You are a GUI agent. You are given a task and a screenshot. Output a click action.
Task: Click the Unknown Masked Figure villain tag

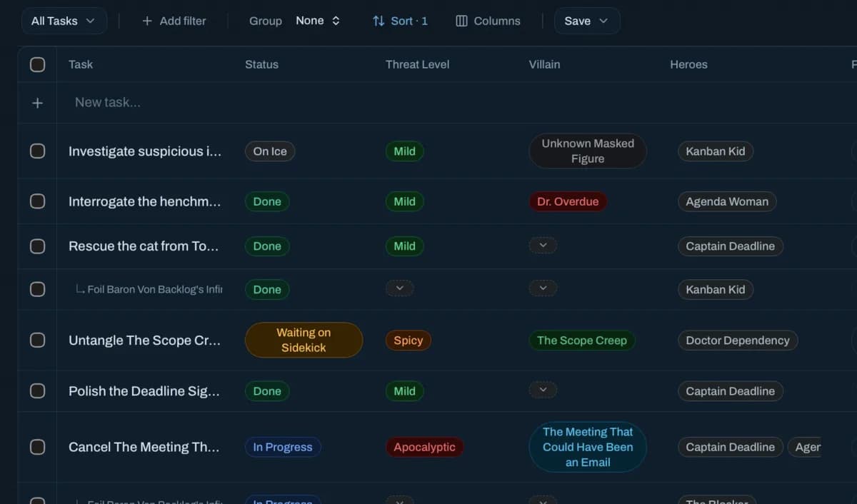click(588, 151)
